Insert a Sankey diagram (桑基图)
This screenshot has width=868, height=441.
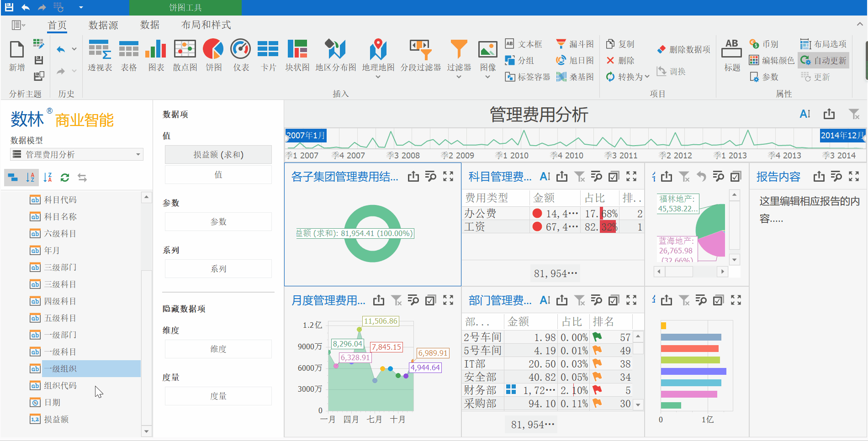(575, 77)
